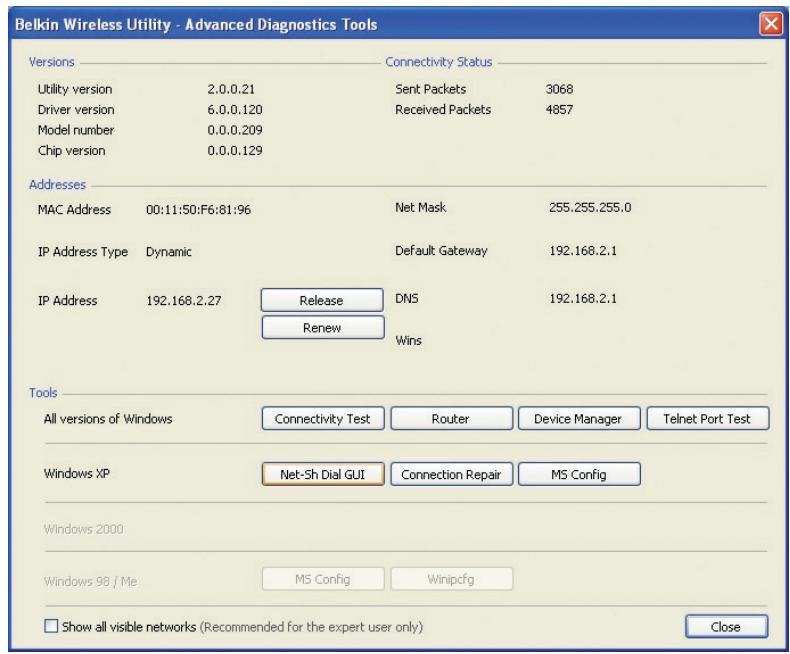The width and height of the screenshot is (790, 654).
Task: Click MS Config in Windows 98 / Me row
Action: pyautogui.click(x=323, y=579)
